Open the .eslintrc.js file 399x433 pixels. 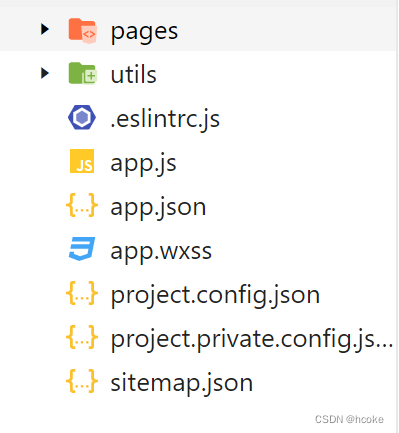165,119
